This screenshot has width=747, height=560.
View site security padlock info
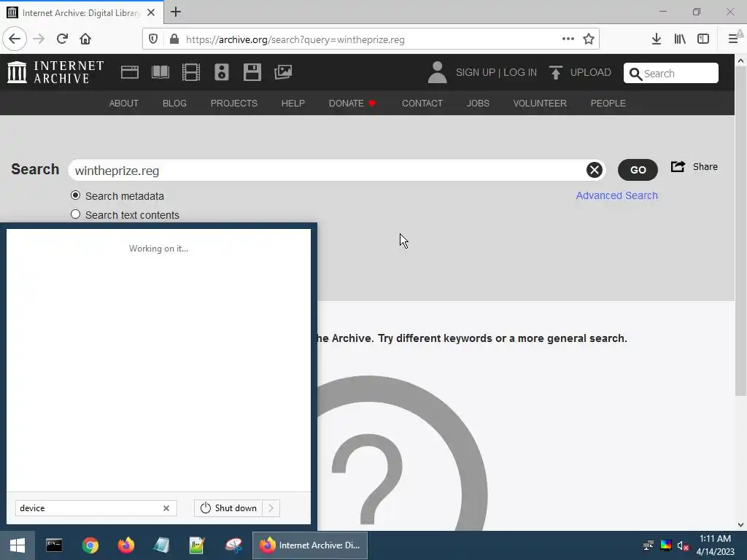(174, 39)
